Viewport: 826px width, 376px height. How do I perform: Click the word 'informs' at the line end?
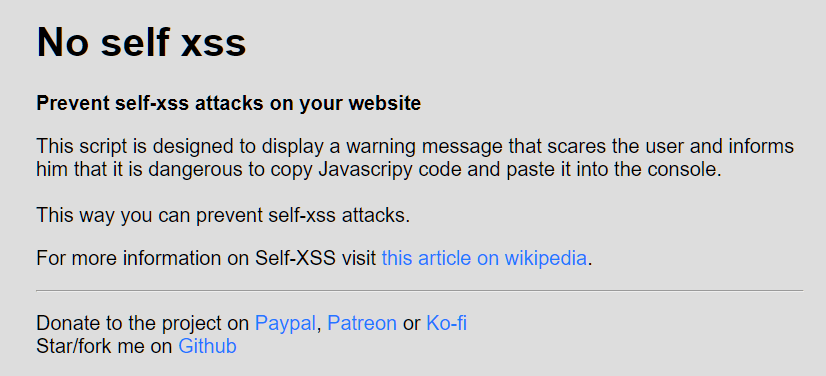tap(761, 146)
